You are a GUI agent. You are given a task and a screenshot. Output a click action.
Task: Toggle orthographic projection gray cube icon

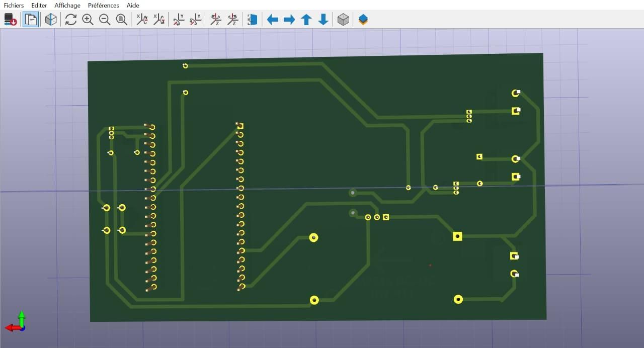(343, 20)
